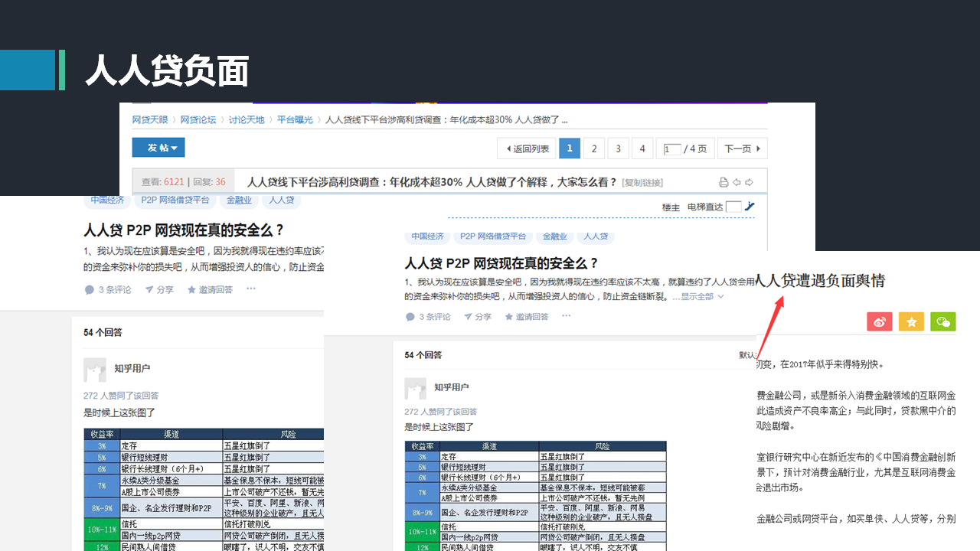The image size is (980, 551).
Task: Click the slide title 人人贷负面
Action: 168,70
